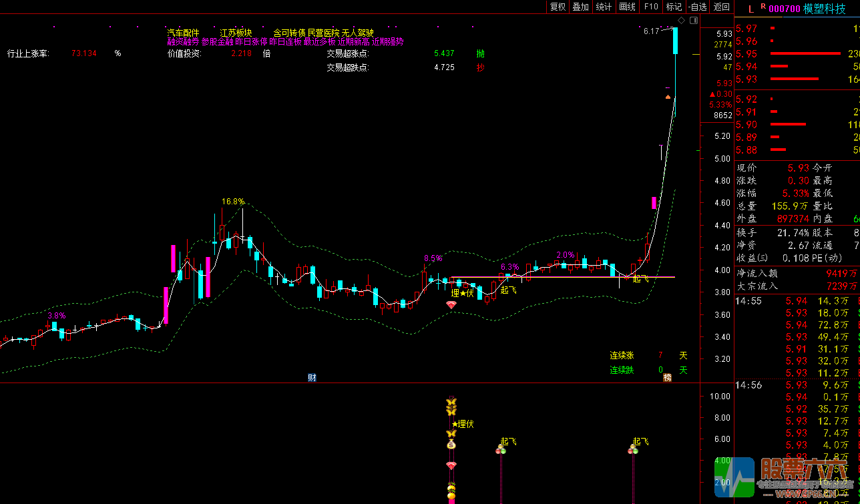The height and width of the screenshot is (504, 860).
Task: Click the diamond icon above the chart
Action: tap(682, 20)
